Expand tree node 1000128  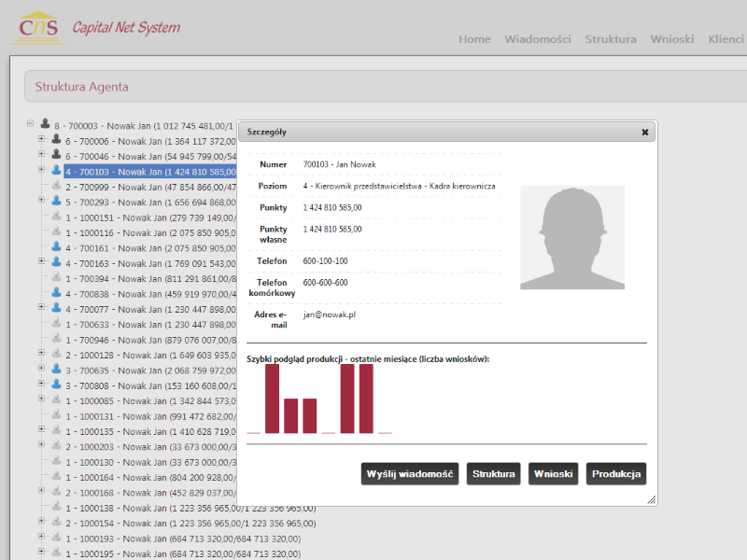click(41, 354)
